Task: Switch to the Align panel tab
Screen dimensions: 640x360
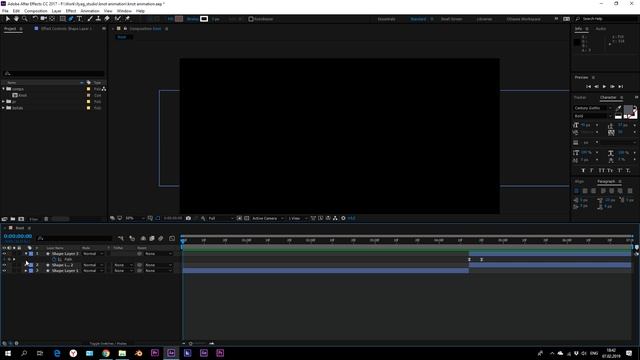Action: pos(579,181)
